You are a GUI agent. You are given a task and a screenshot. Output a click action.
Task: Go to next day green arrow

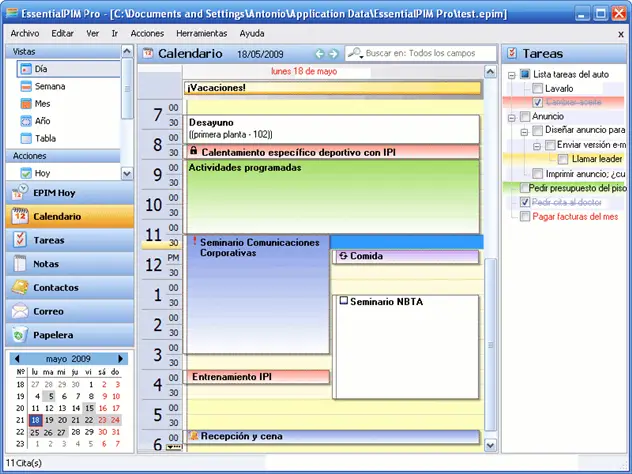pyautogui.click(x=333, y=54)
